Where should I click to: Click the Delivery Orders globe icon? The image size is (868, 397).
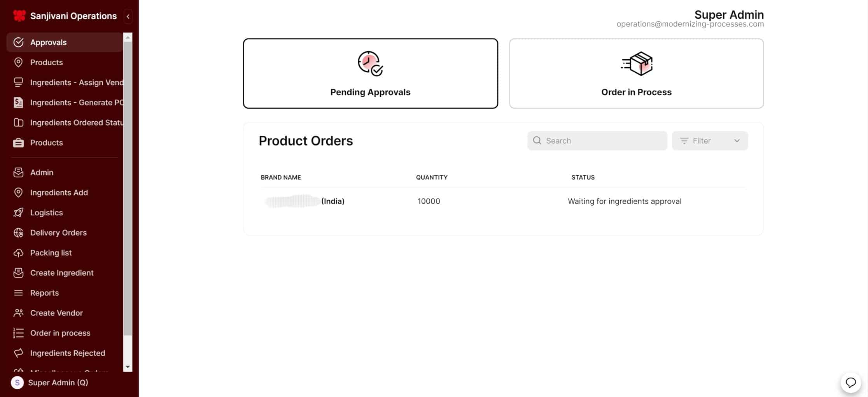(18, 233)
